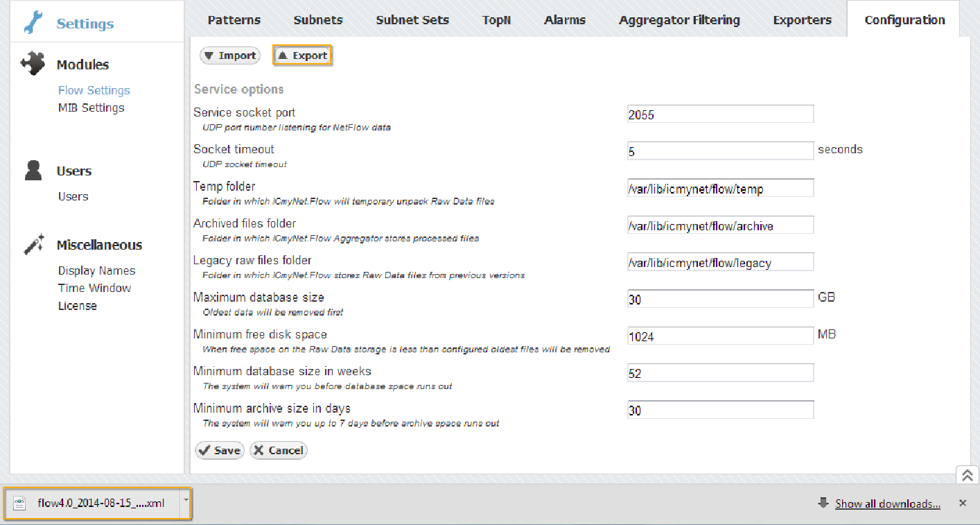Click the download arrow on the Import button

[x=209, y=55]
